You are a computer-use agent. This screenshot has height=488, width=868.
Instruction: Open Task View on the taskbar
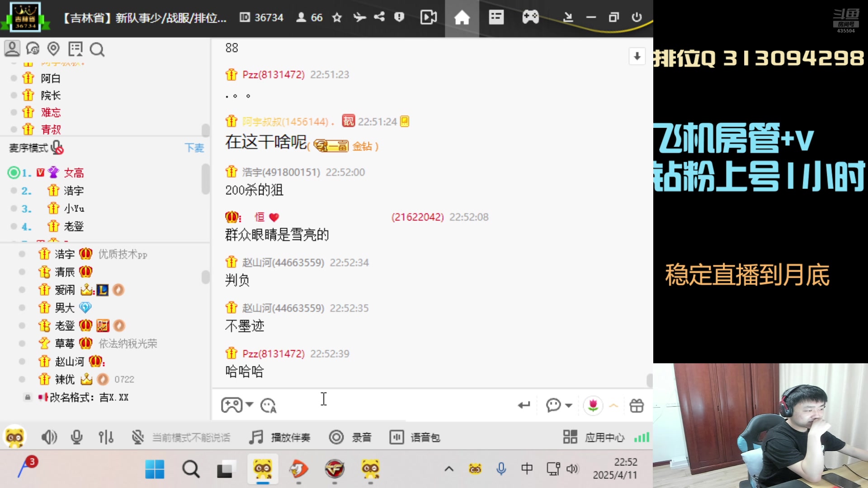(226, 469)
